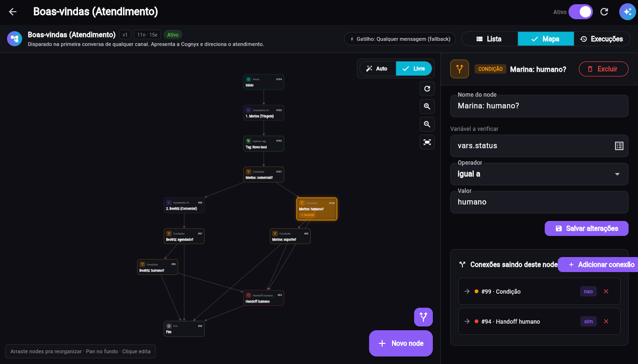Click the arrow icon on row #94
638x364 pixels.
(x=467, y=321)
